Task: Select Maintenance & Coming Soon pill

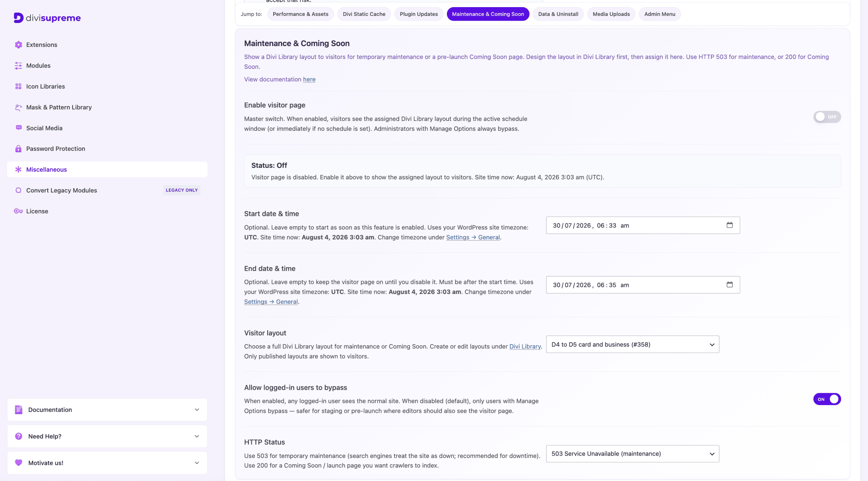Action: tap(488, 14)
